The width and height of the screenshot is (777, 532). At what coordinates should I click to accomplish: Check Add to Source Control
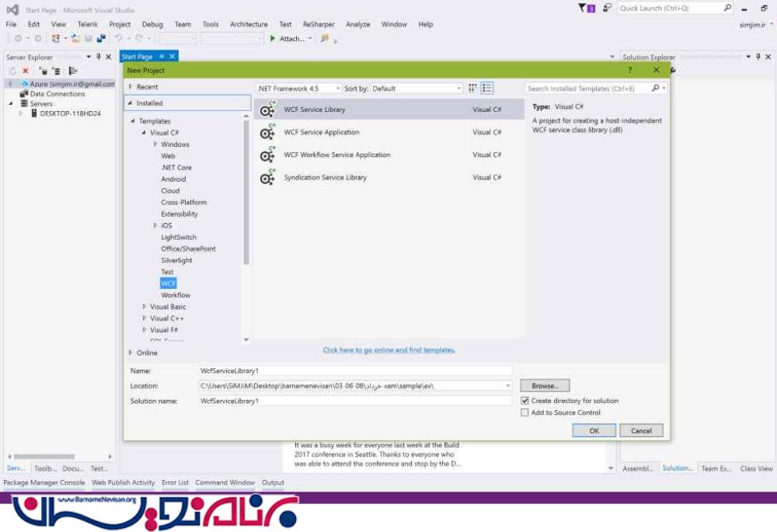click(524, 412)
